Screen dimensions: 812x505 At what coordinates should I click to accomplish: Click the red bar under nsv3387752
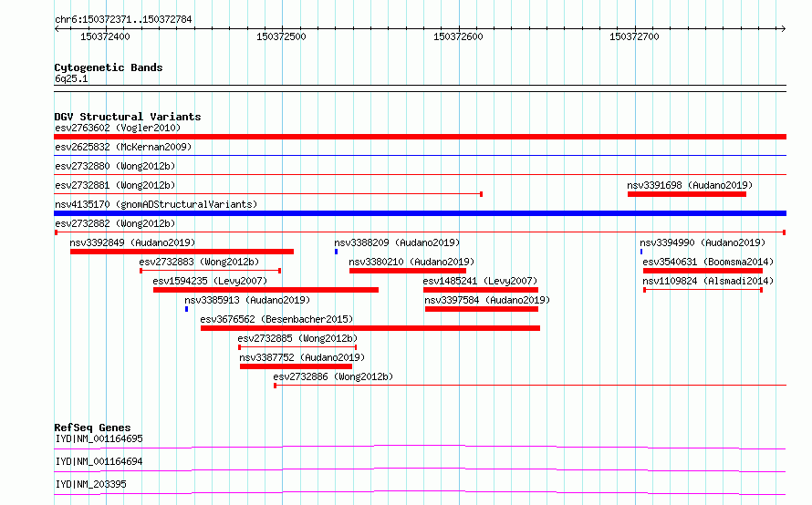coord(296,366)
